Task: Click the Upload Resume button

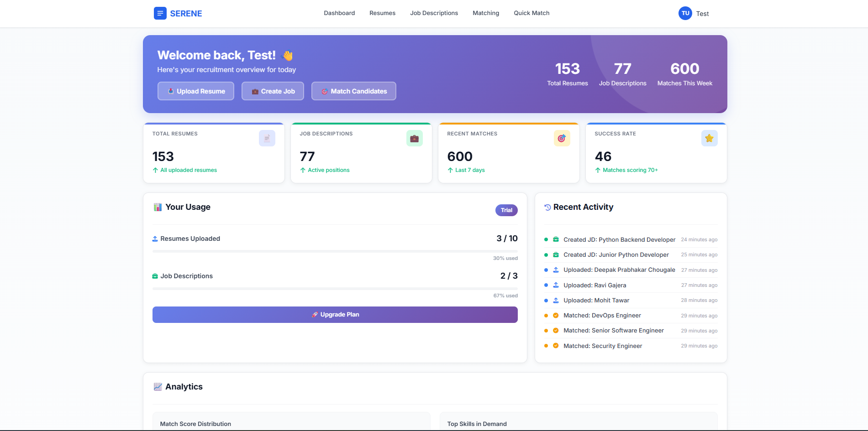Action: point(195,91)
